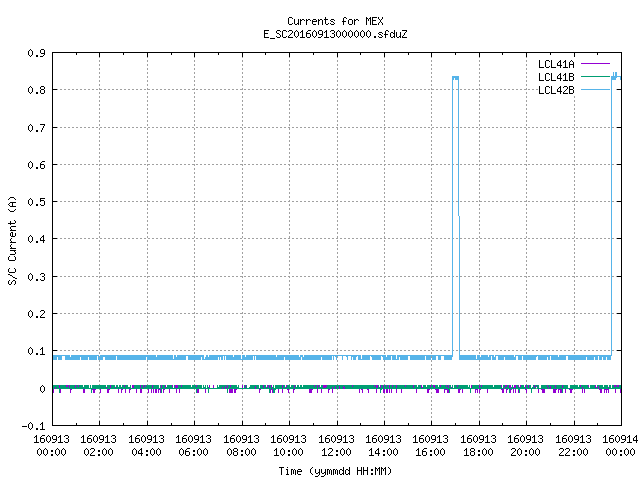Select the filename E_SC20160913000000.sfduZ

click(x=335, y=34)
